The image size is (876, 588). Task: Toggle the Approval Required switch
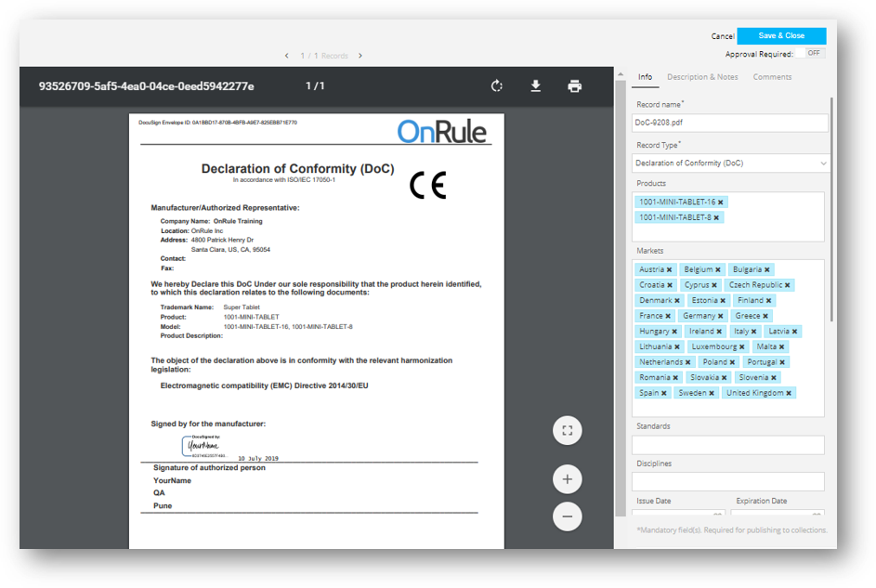point(811,53)
